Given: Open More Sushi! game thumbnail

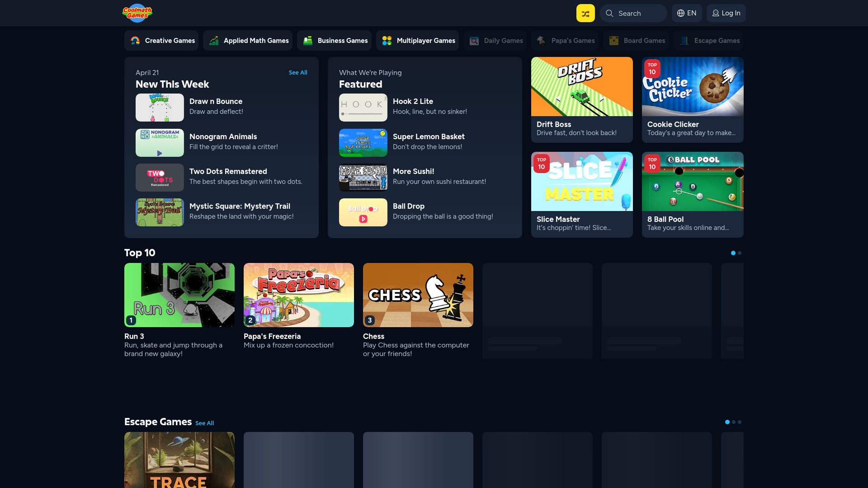Looking at the screenshot, I should click(x=363, y=178).
